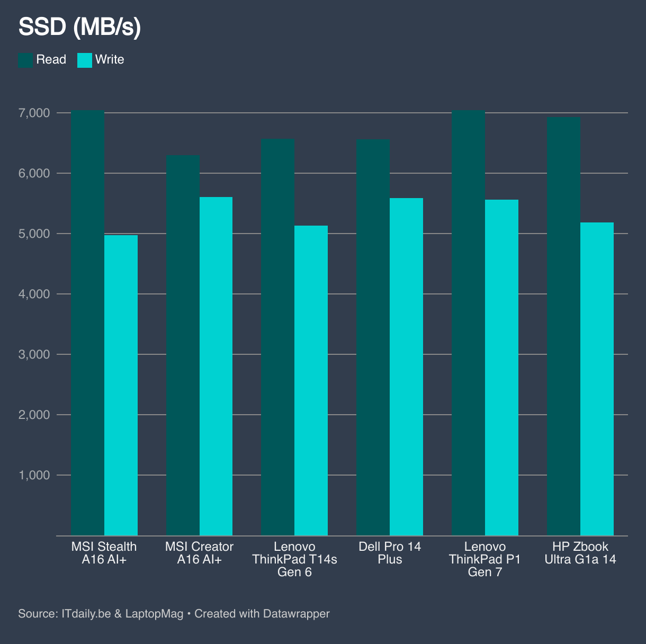Select the MSI Stealth A16 AI+ Read bar
The height and width of the screenshot is (644, 646).
87,323
